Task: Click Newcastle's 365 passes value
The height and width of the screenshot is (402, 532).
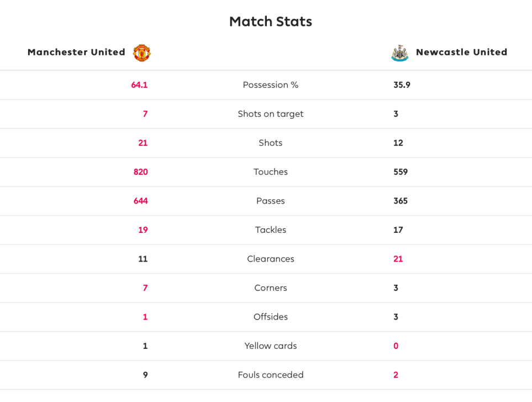Action: tap(401, 201)
